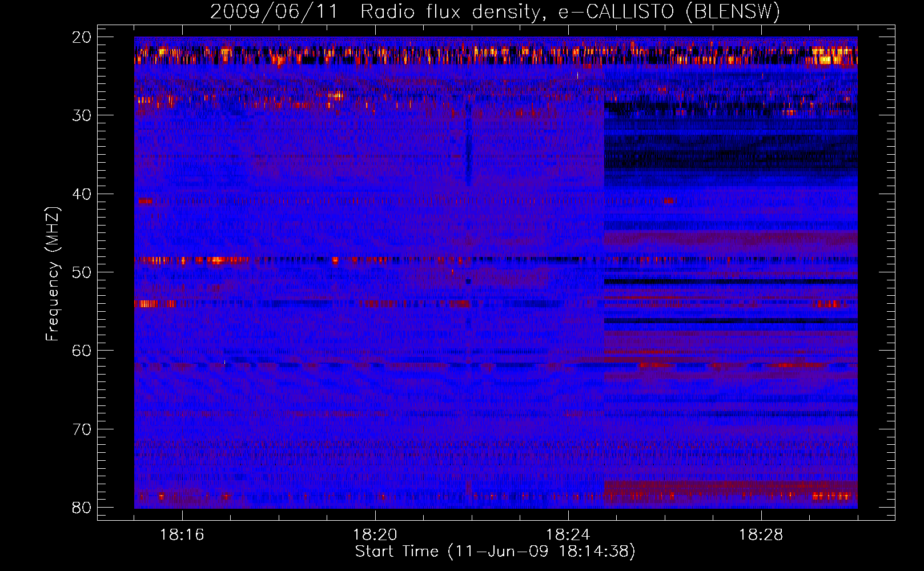
Task: Click the 70 frequency tick label
Action: click(82, 429)
